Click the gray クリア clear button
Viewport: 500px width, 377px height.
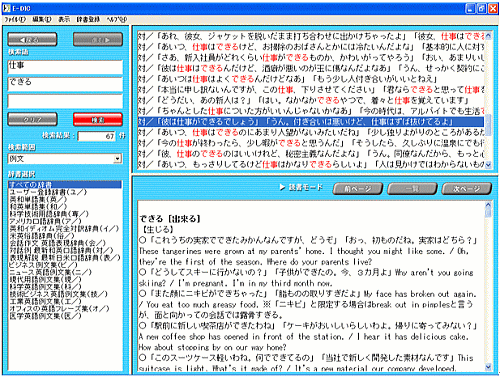(x=32, y=119)
